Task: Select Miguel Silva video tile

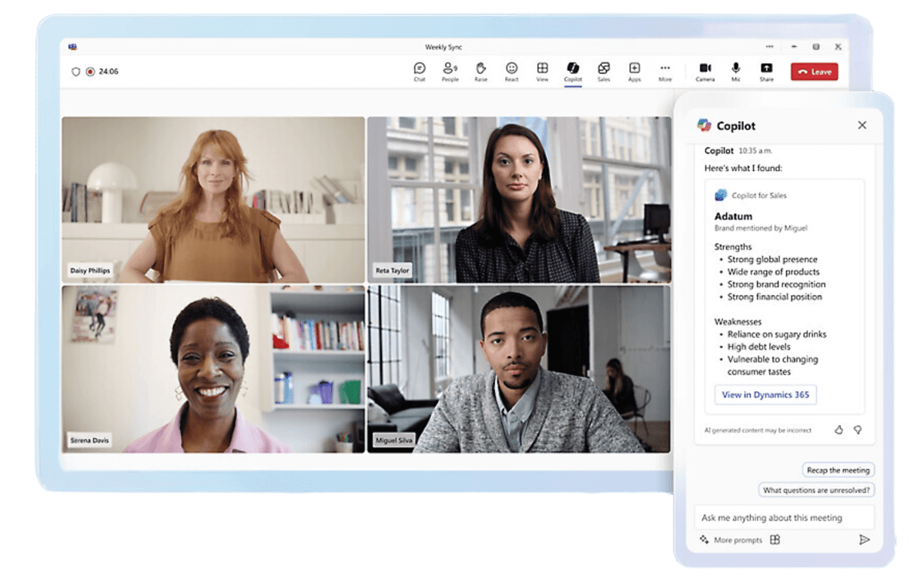Action: click(x=519, y=369)
